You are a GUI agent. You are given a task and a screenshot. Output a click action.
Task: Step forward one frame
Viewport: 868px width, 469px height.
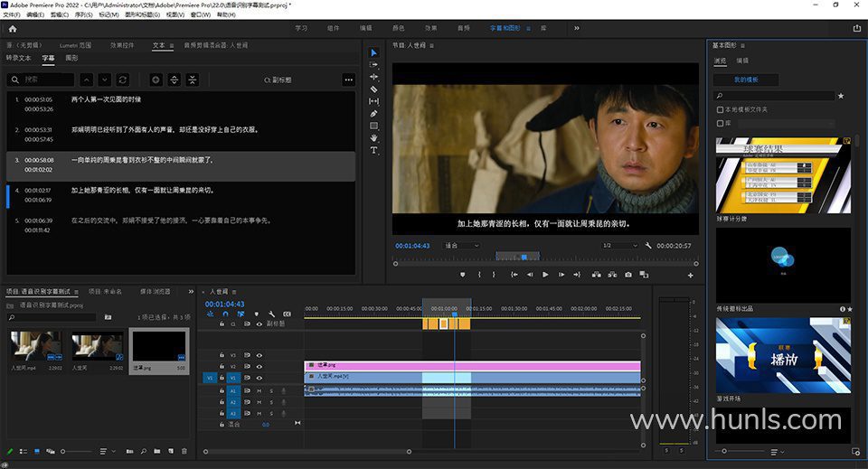[x=561, y=275]
